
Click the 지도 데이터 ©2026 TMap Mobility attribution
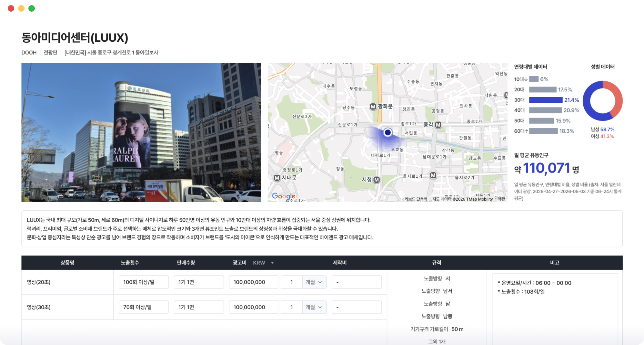point(462,199)
